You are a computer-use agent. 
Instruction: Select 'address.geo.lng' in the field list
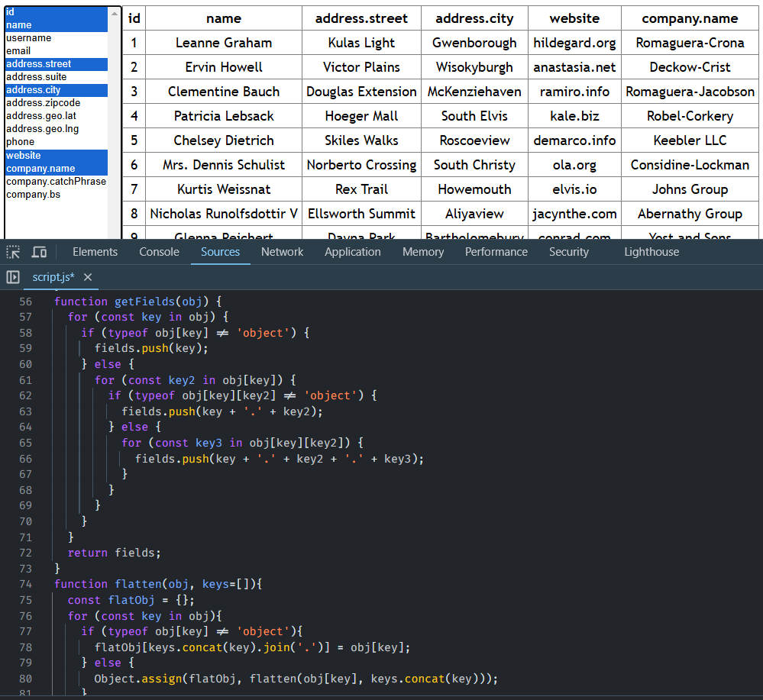tap(57, 129)
